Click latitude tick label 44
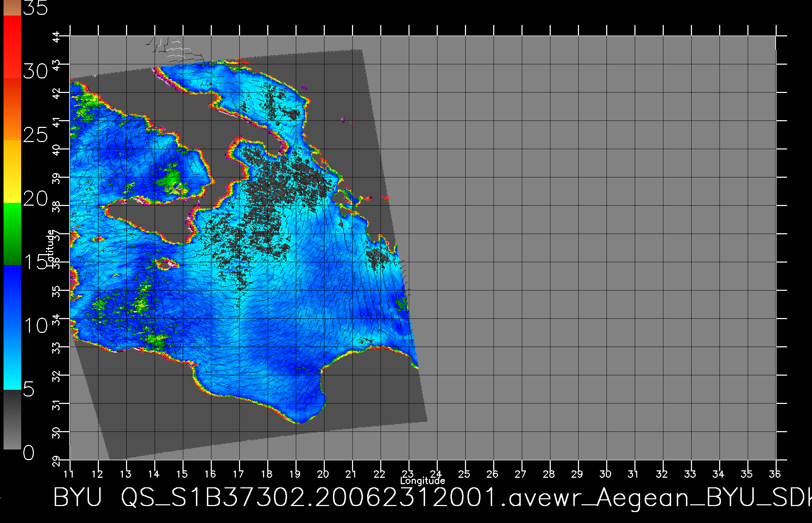Viewport: 812px width, 523px height. tap(57, 37)
